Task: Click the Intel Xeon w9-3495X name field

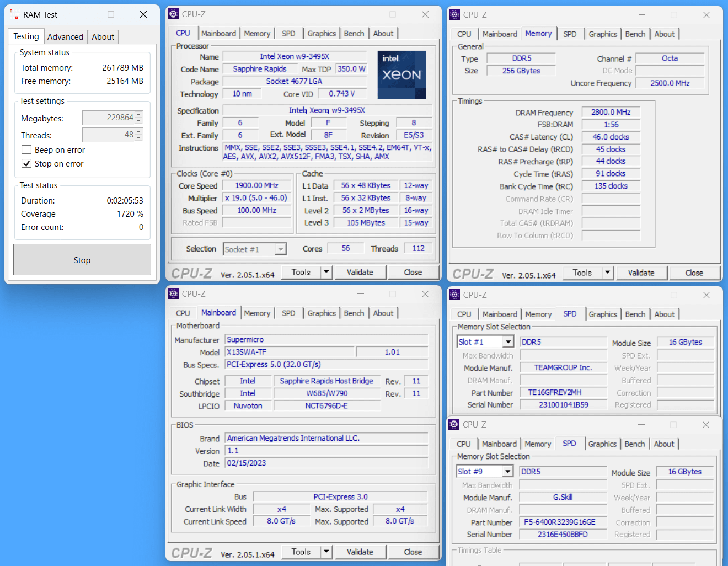Action: [x=295, y=56]
